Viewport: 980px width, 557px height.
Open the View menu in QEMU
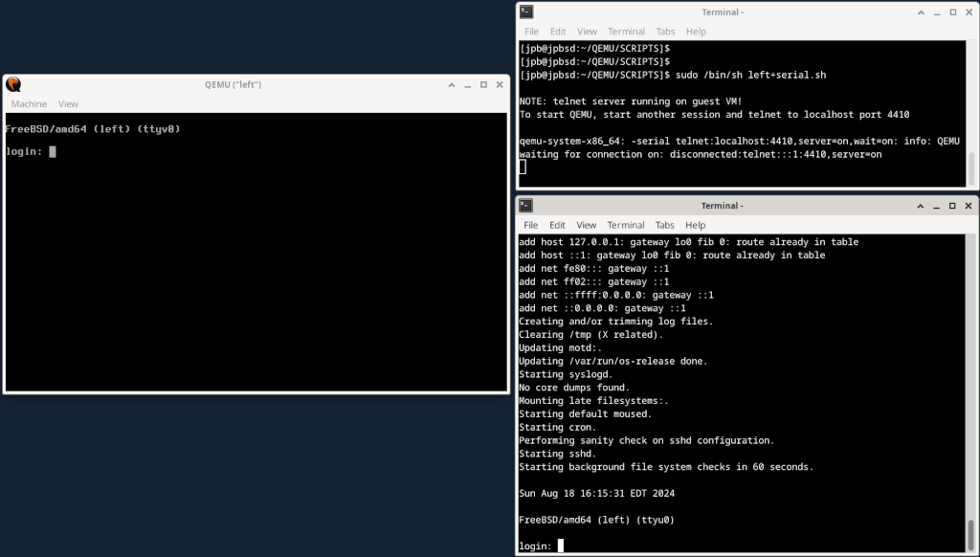tap(67, 103)
